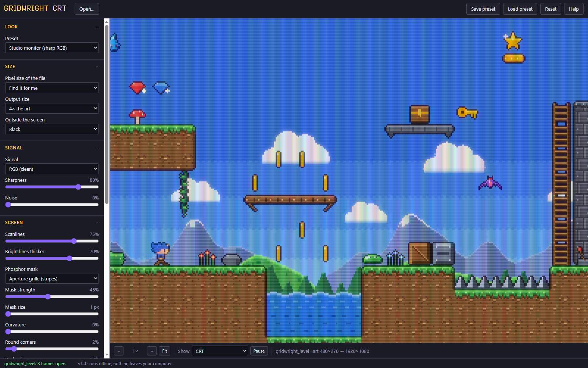Click the sidebar vertical scrollbar thumb
588x368 pixels.
[107, 114]
